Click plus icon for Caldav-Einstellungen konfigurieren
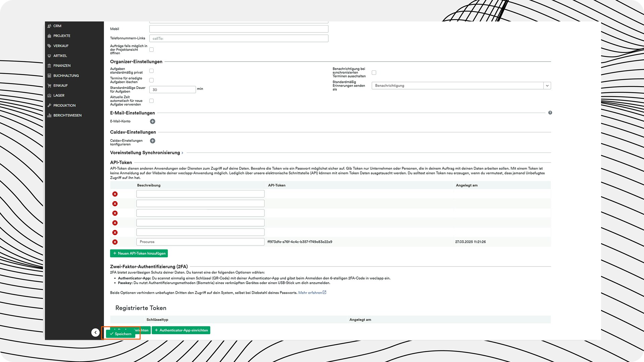This screenshot has width=644, height=362. [153, 141]
